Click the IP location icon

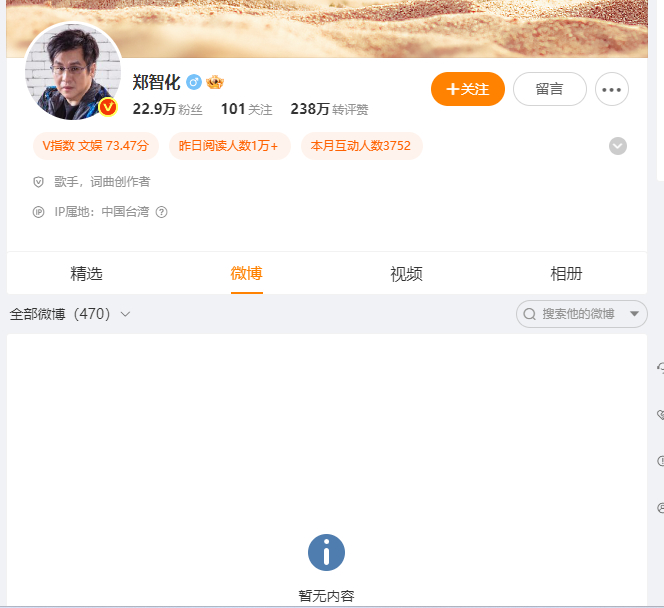point(39,212)
